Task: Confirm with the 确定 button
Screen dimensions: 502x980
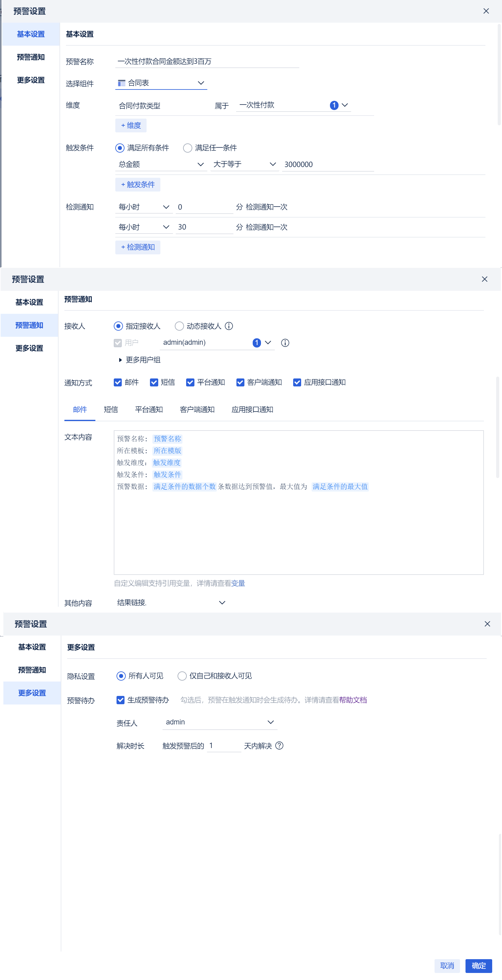Action: coord(479,966)
